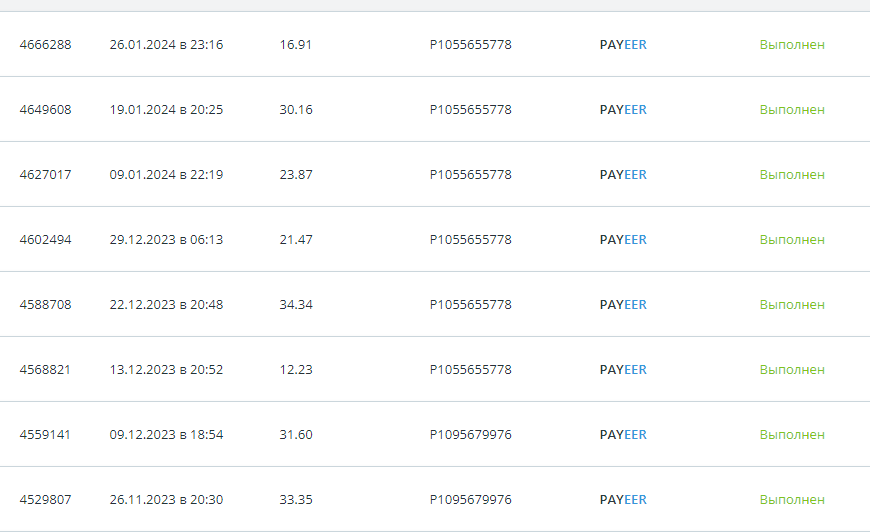The height and width of the screenshot is (532, 870).
Task: Click Выполнен status in row 4529807
Action: click(x=792, y=499)
